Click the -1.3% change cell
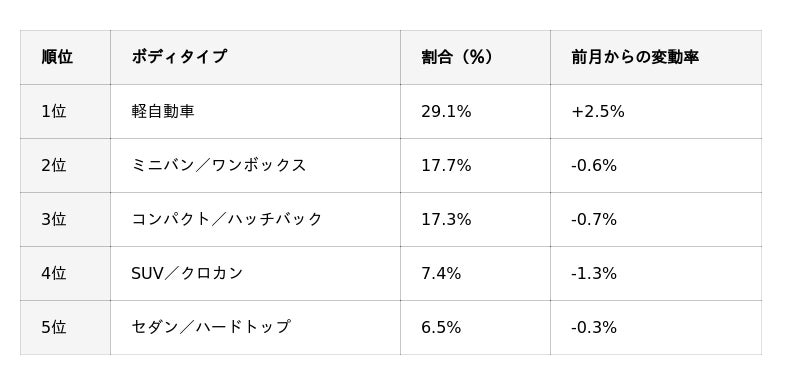Viewport: 800px width, 385px height. pyautogui.click(x=656, y=273)
